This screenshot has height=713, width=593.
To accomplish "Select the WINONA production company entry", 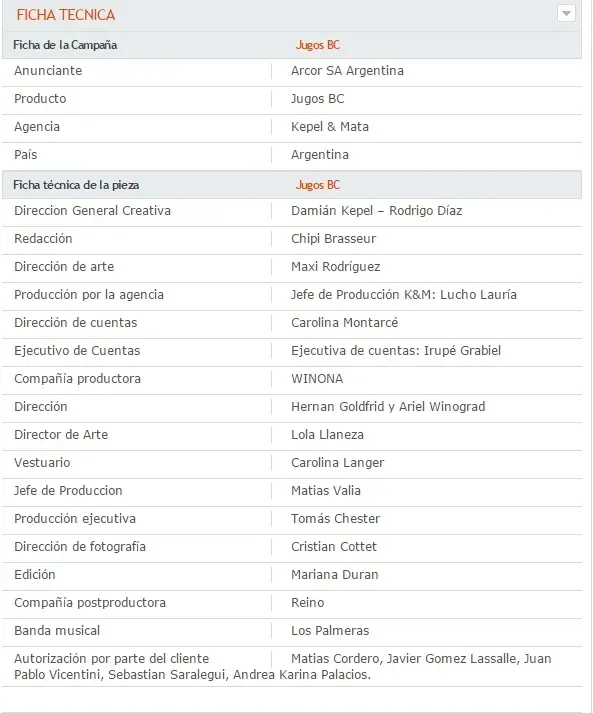I will 317,379.
